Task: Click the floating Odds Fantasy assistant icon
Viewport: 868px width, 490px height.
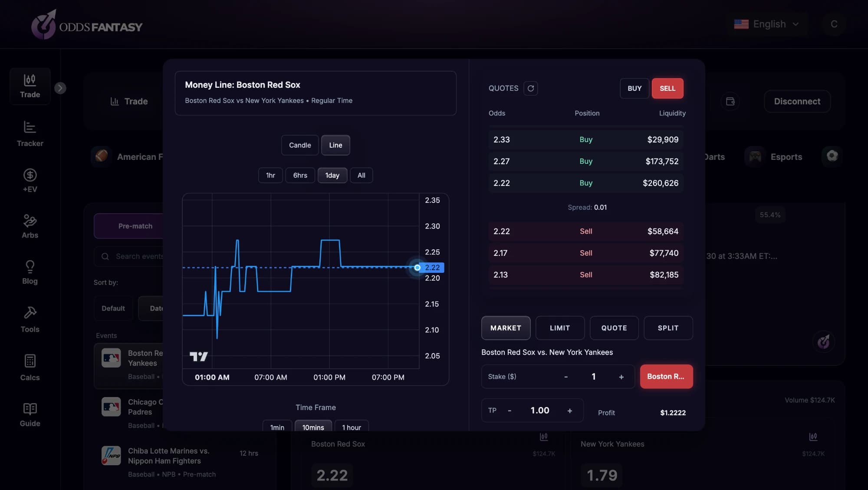Action: [x=823, y=342]
